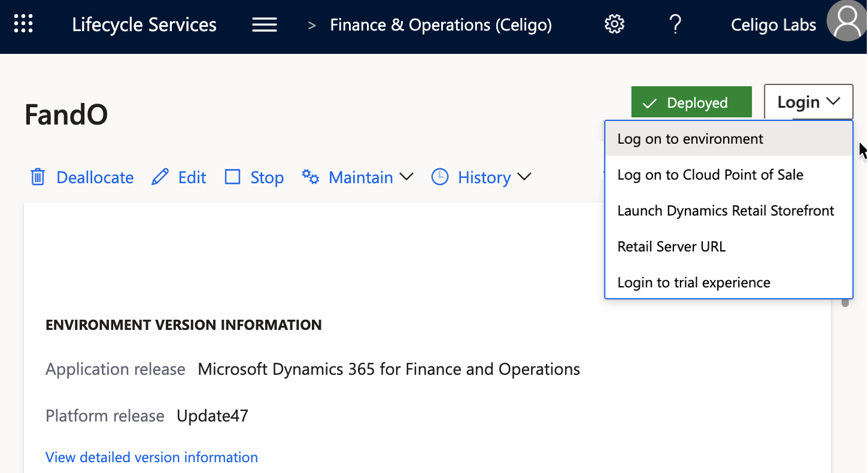Select Log on to Cloud Point of Sale

pos(729,175)
